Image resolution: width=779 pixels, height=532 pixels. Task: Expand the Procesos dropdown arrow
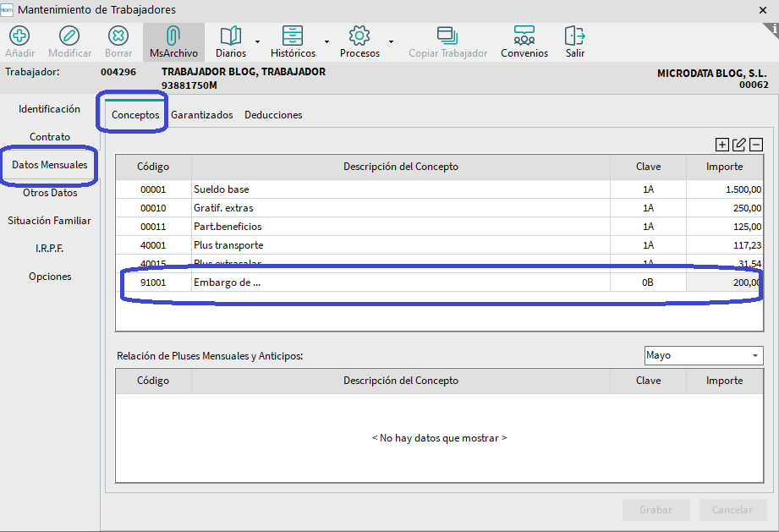(x=391, y=41)
